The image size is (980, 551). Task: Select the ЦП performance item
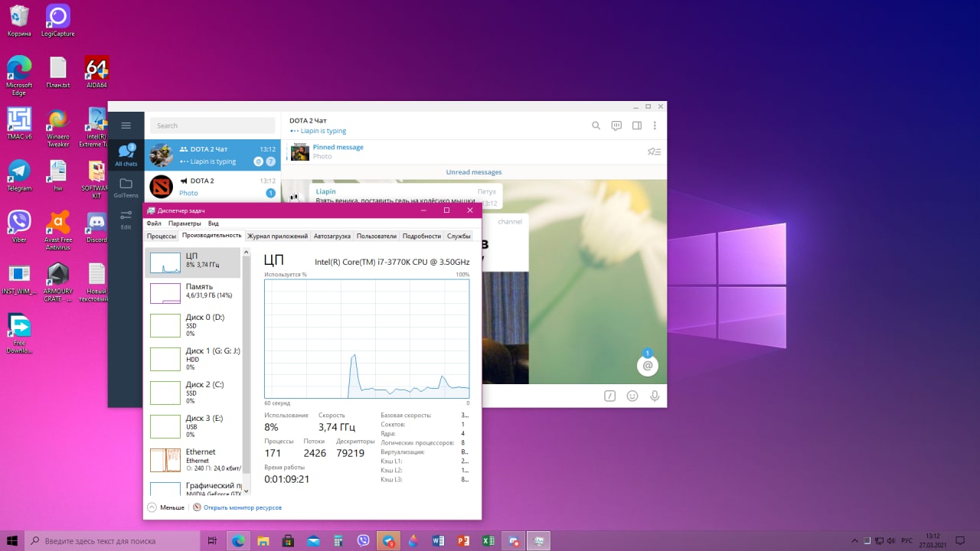coord(193,262)
